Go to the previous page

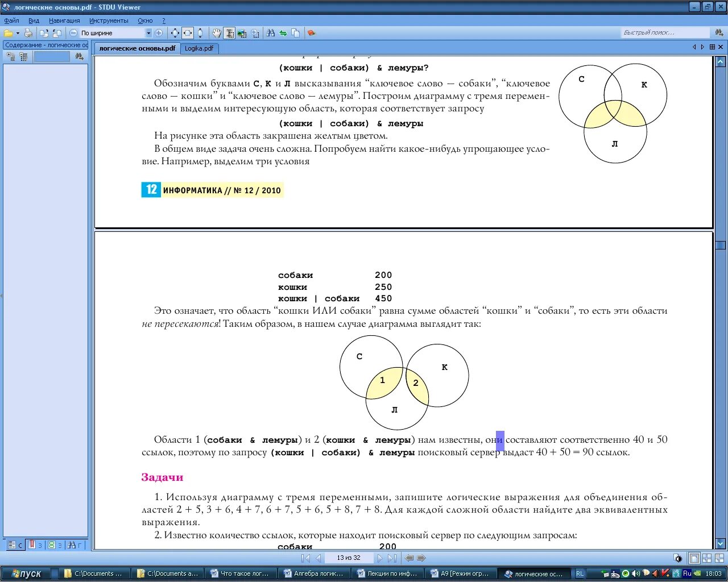pos(318,558)
